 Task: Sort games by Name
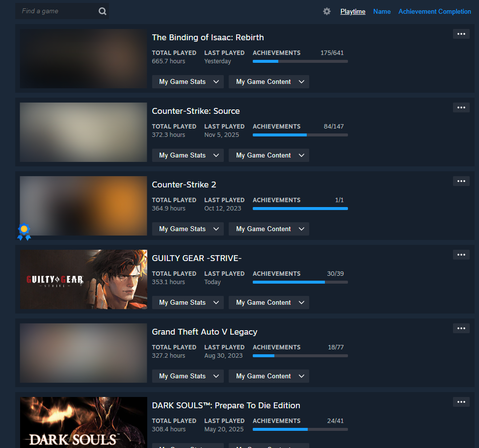click(x=382, y=12)
